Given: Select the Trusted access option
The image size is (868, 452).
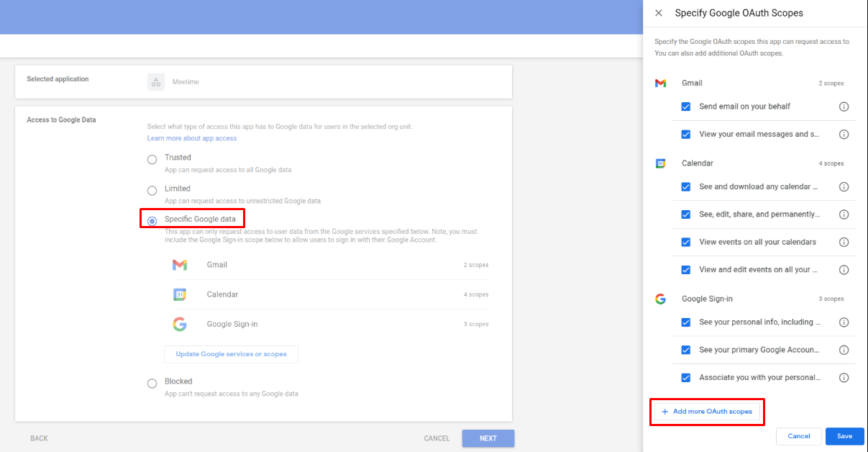Looking at the screenshot, I should pos(152,160).
